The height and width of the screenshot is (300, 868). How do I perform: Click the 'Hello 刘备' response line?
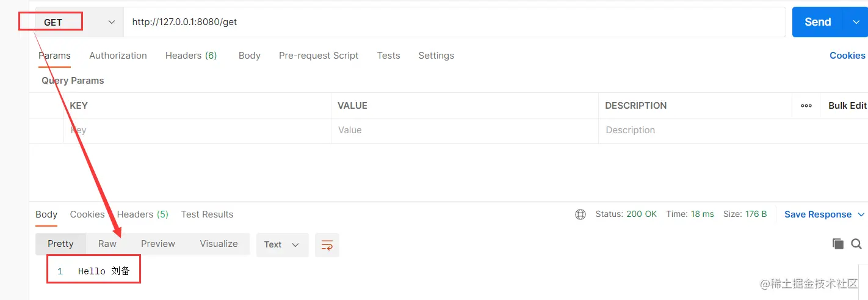[x=104, y=271]
